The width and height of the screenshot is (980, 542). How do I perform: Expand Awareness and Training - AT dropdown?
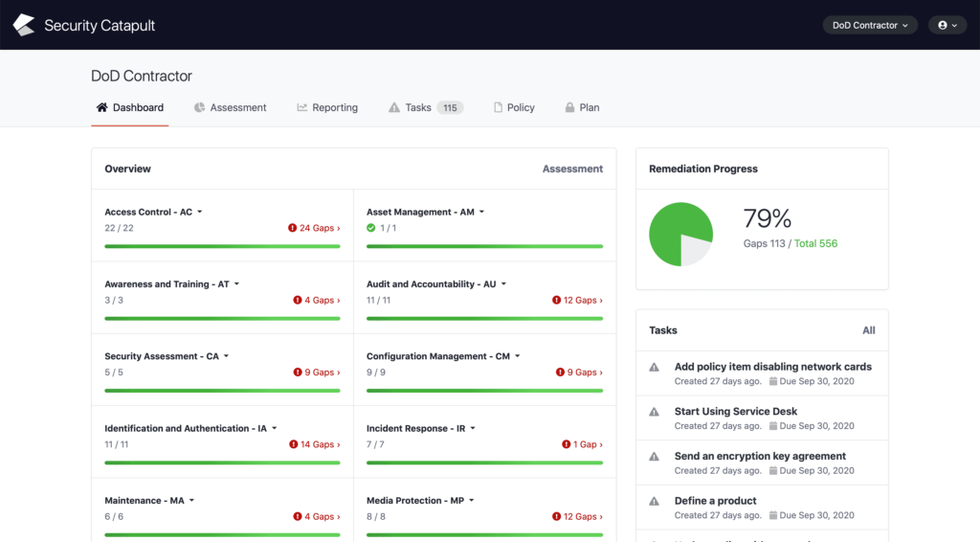tap(237, 283)
